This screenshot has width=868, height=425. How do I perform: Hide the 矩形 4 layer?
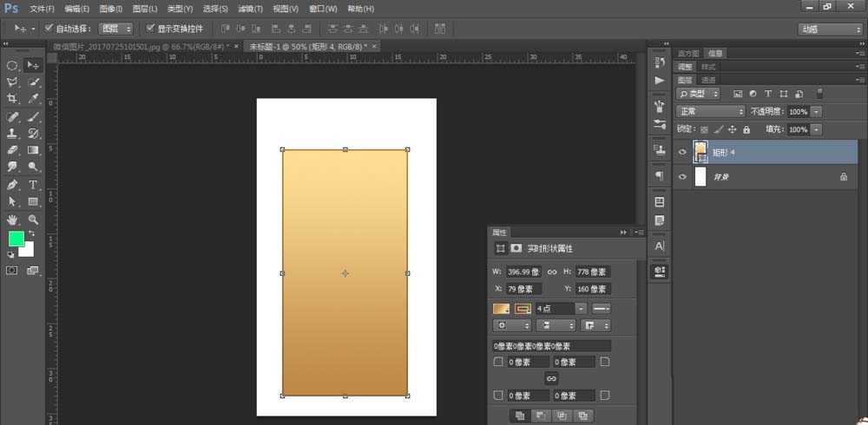coord(682,153)
